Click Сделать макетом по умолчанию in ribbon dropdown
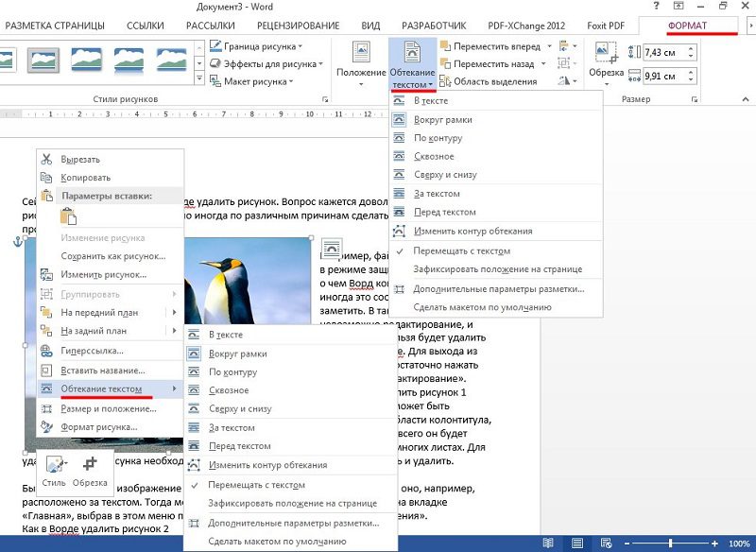The height and width of the screenshot is (552, 756). tap(496, 307)
